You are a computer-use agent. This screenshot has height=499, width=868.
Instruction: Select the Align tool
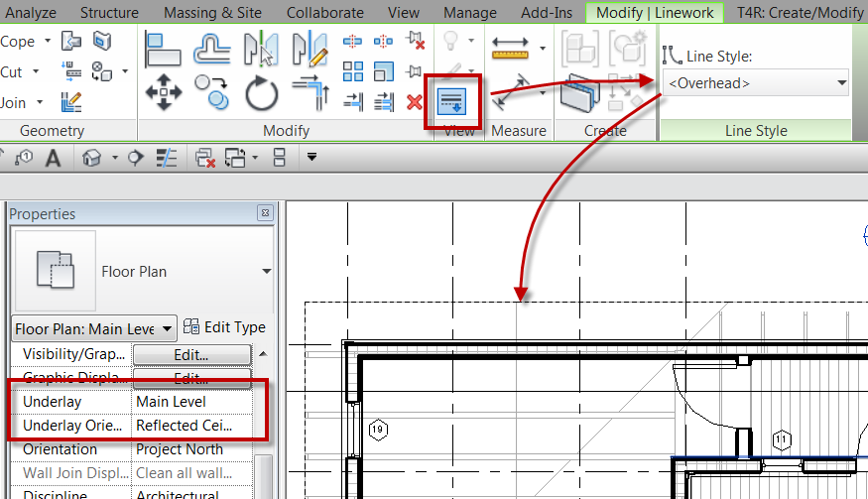(163, 49)
